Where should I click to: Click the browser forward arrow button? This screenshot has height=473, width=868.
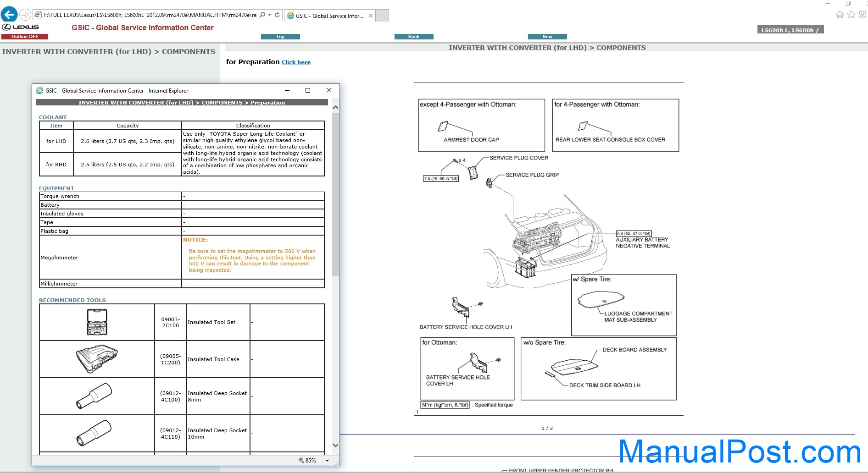pyautogui.click(x=25, y=15)
